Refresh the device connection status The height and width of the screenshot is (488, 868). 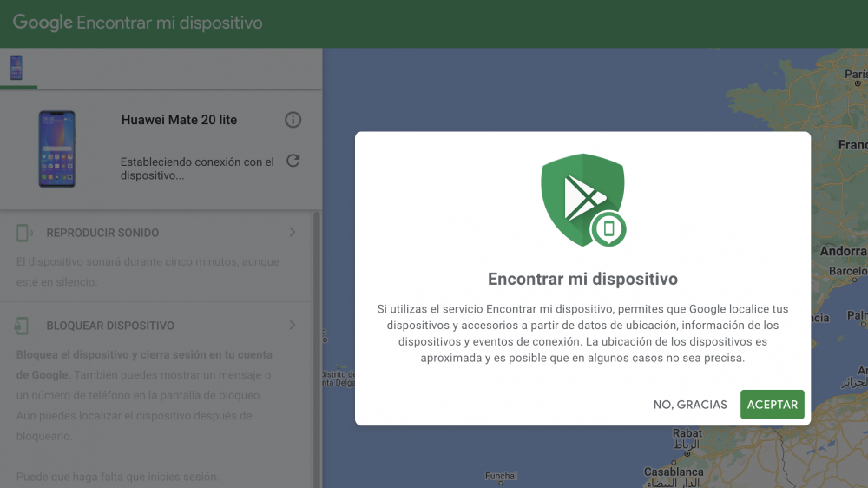pyautogui.click(x=293, y=161)
